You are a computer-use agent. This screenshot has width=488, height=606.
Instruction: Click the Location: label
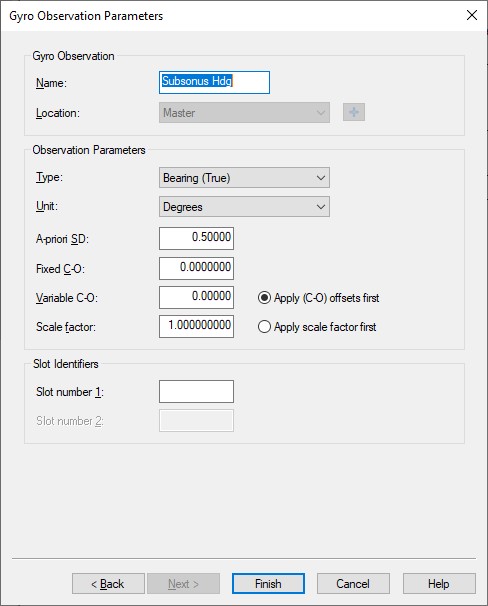click(58, 113)
